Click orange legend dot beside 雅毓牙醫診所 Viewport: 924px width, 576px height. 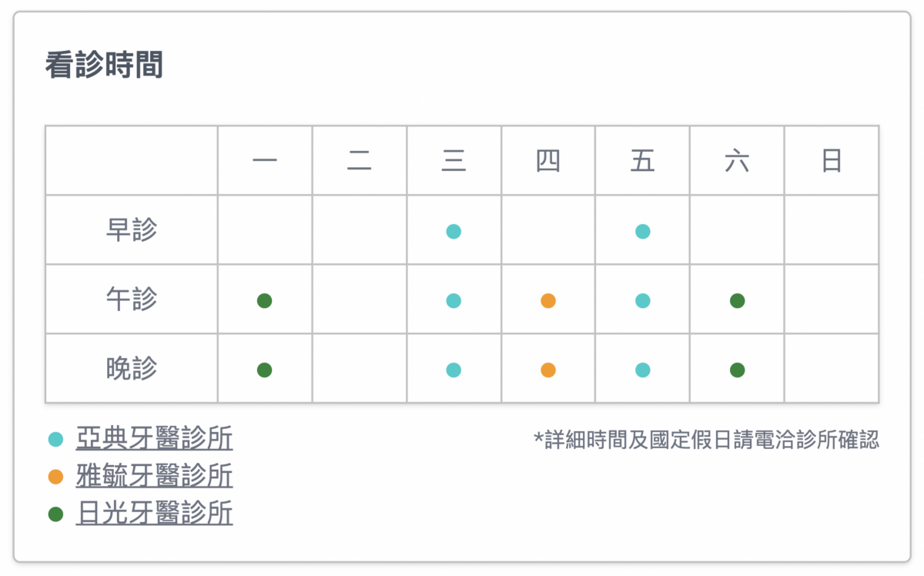click(55, 477)
